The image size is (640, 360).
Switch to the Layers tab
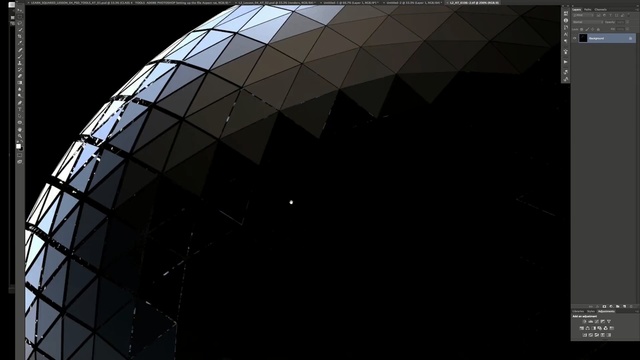(576, 9)
